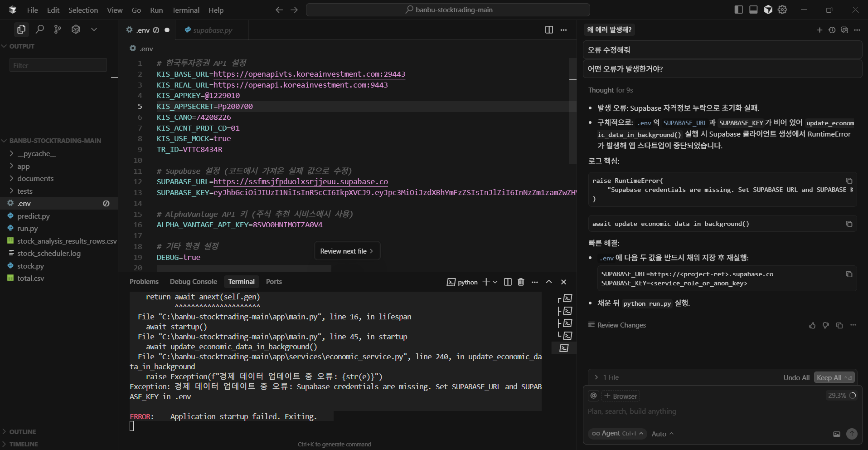Click Review next file button
The height and width of the screenshot is (450, 868).
click(347, 251)
